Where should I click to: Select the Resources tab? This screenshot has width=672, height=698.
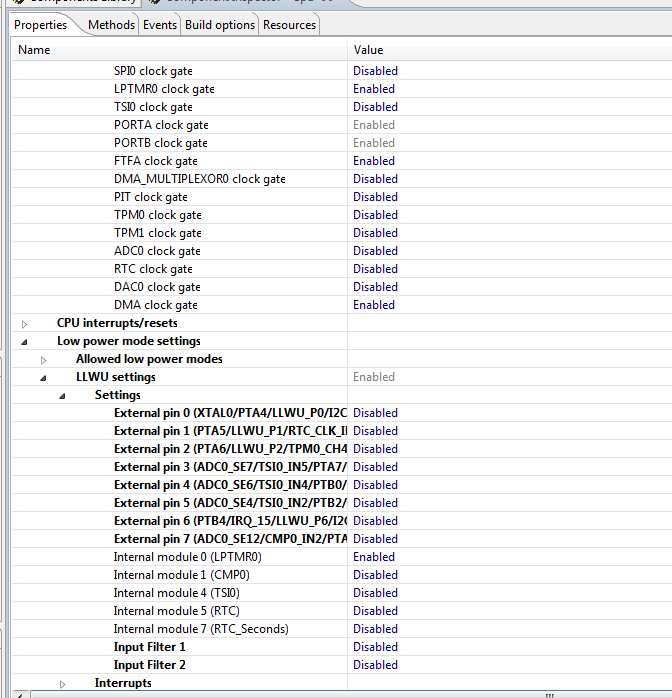[x=289, y=25]
